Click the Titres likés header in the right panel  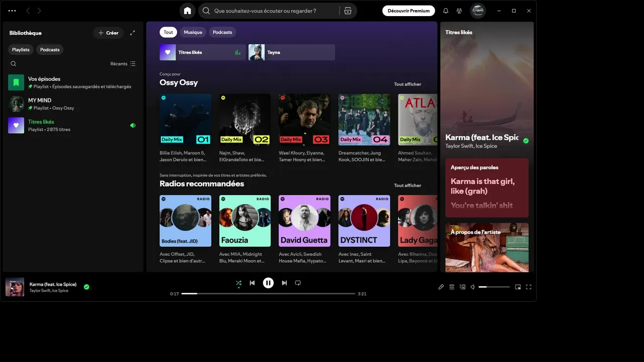point(459,32)
